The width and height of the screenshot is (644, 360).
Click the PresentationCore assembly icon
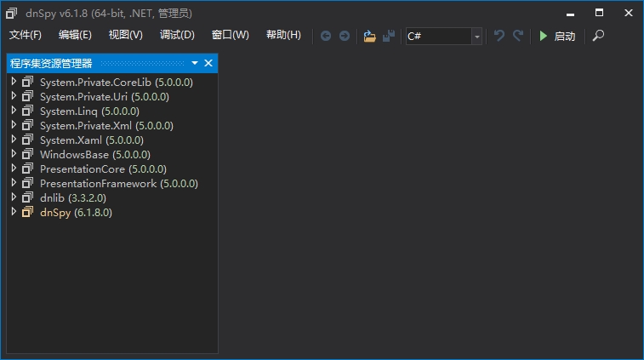tap(27, 169)
